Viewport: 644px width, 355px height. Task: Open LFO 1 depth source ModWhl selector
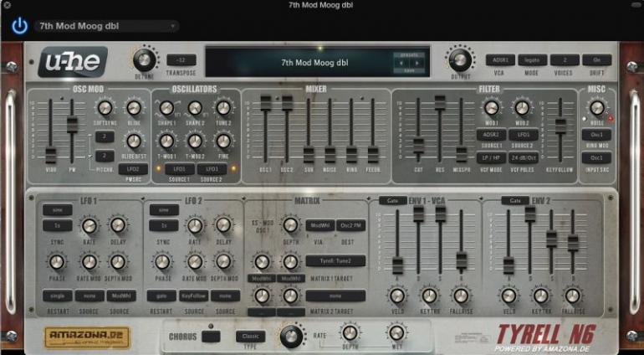(x=121, y=296)
